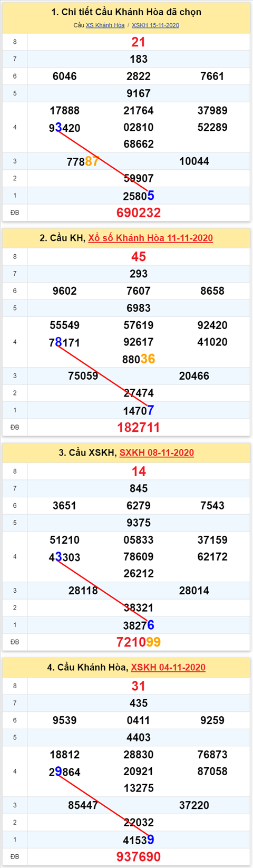Select the number 10044

click(194, 161)
